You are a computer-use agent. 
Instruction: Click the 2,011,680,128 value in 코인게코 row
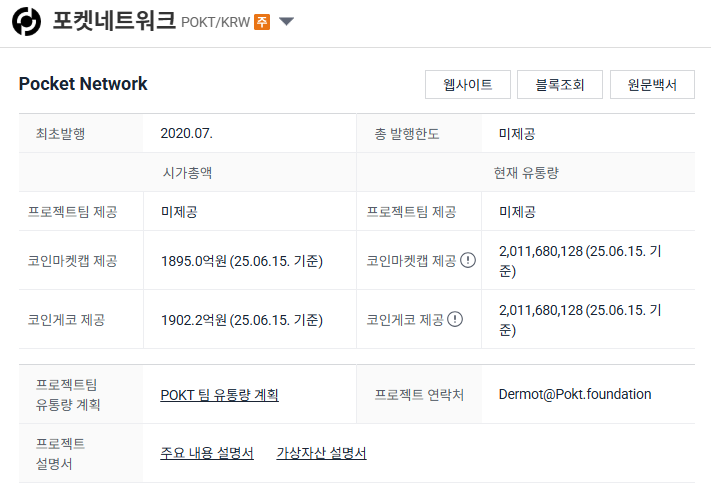coord(580,320)
